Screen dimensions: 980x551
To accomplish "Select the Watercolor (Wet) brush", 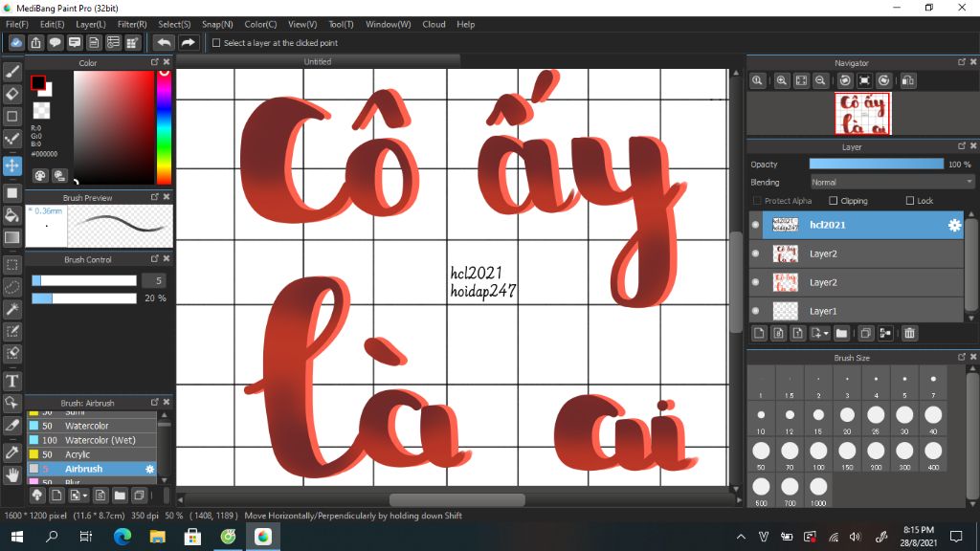I will pyautogui.click(x=91, y=440).
